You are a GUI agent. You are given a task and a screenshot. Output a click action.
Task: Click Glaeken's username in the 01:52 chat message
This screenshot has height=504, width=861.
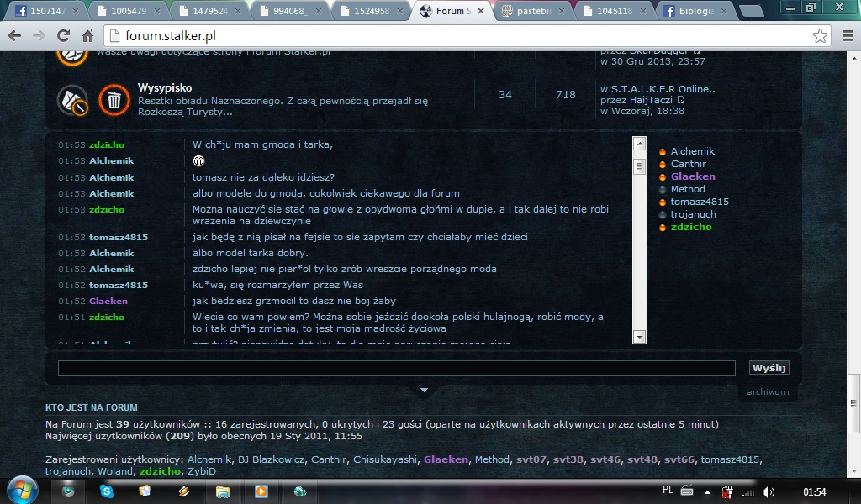coord(108,301)
